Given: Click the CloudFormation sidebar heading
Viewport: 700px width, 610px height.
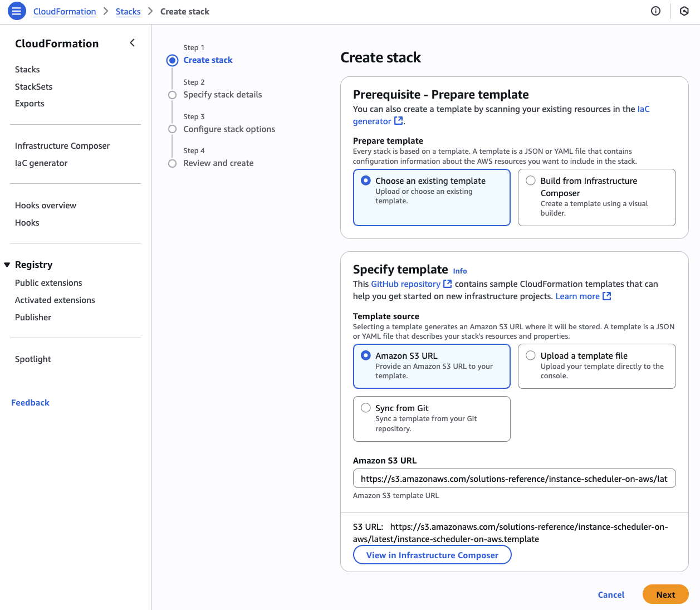Looking at the screenshot, I should (x=57, y=43).
